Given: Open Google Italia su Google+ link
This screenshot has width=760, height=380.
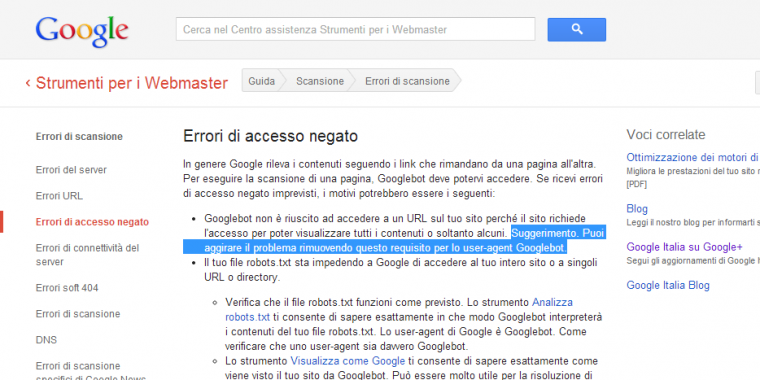Looking at the screenshot, I should [x=684, y=247].
